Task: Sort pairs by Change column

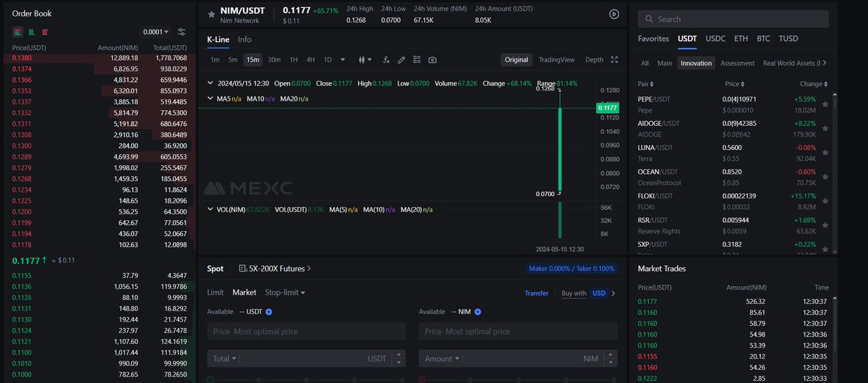Action: (814, 84)
